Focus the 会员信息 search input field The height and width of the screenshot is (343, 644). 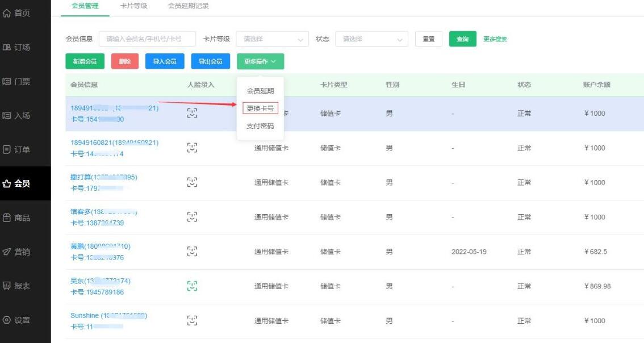(147, 39)
